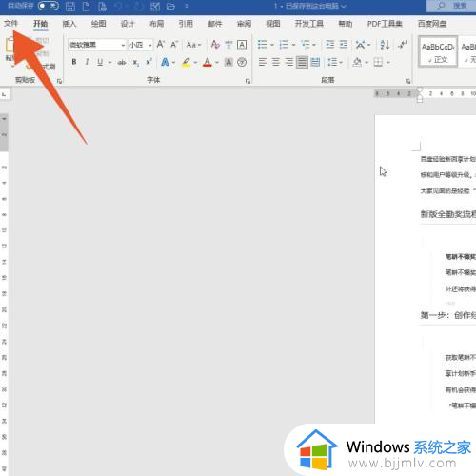Toggle Italic formatting
476x476 pixels.
point(87,62)
